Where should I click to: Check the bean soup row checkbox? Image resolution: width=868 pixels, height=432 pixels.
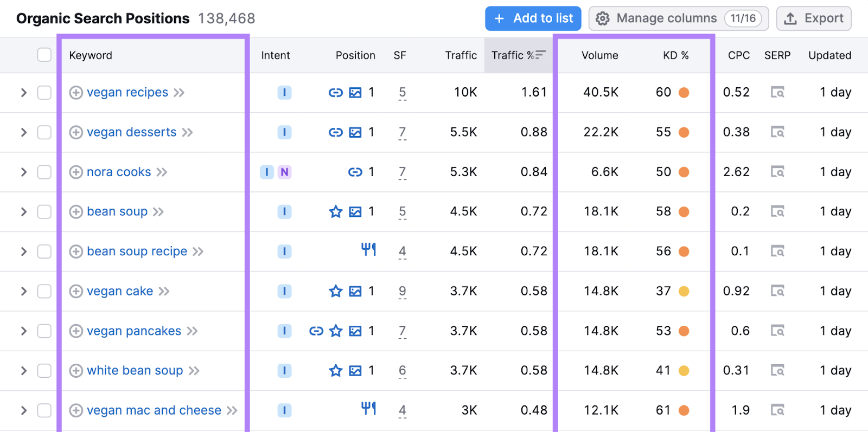point(44,212)
